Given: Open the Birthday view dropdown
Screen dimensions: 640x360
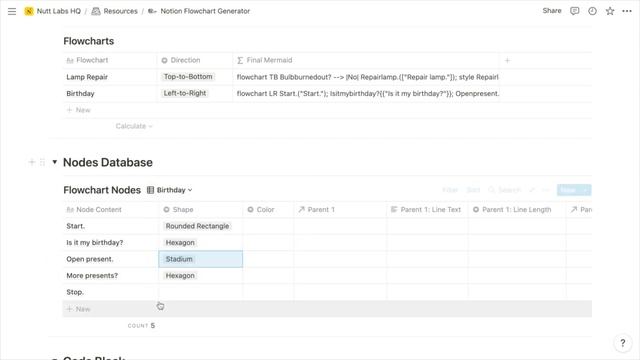Looking at the screenshot, I should (x=169, y=190).
